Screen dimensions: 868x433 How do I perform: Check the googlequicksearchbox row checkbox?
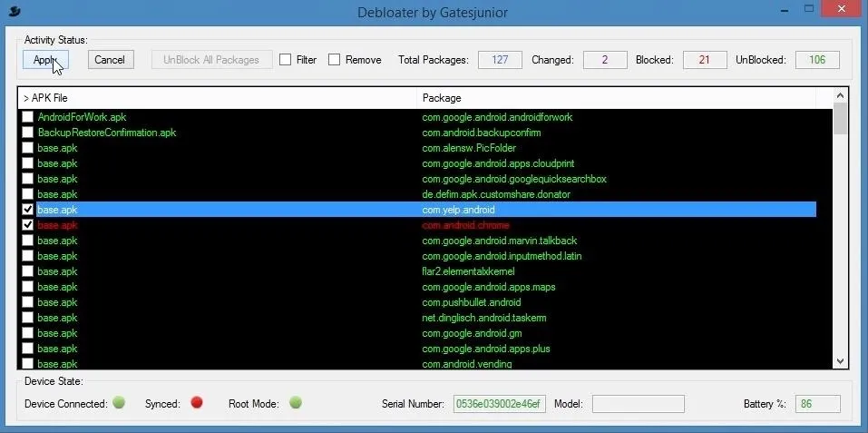point(28,180)
